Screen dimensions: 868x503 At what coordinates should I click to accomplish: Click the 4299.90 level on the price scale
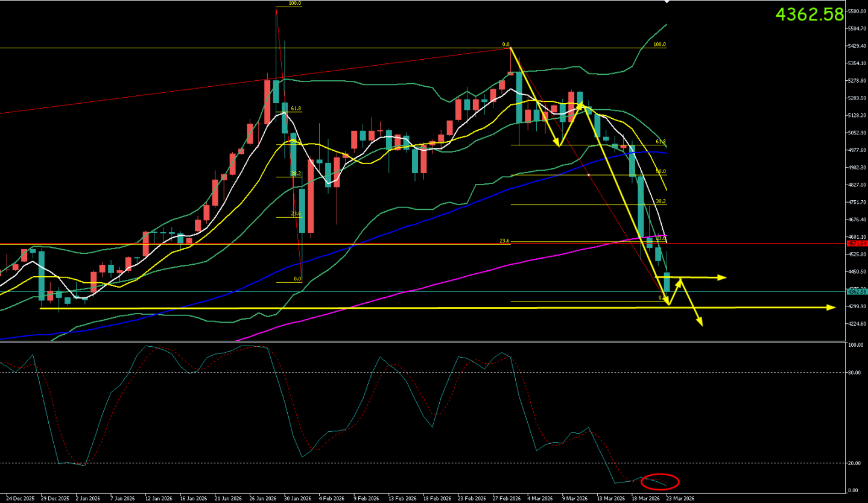[x=857, y=306]
